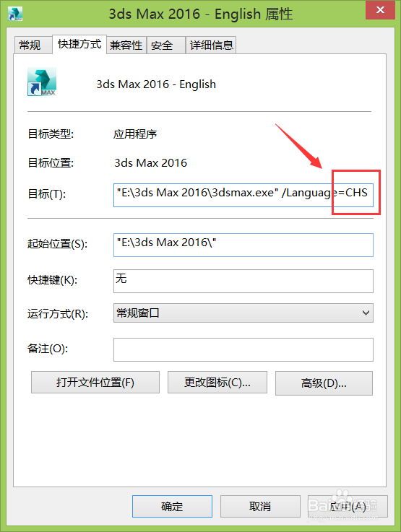Image resolution: width=401 pixels, height=532 pixels.
Task: Click into the 目标(T) input field
Action: coord(243,195)
